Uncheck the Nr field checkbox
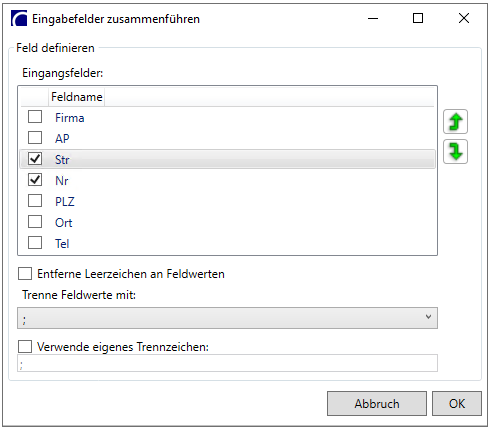 coord(35,180)
